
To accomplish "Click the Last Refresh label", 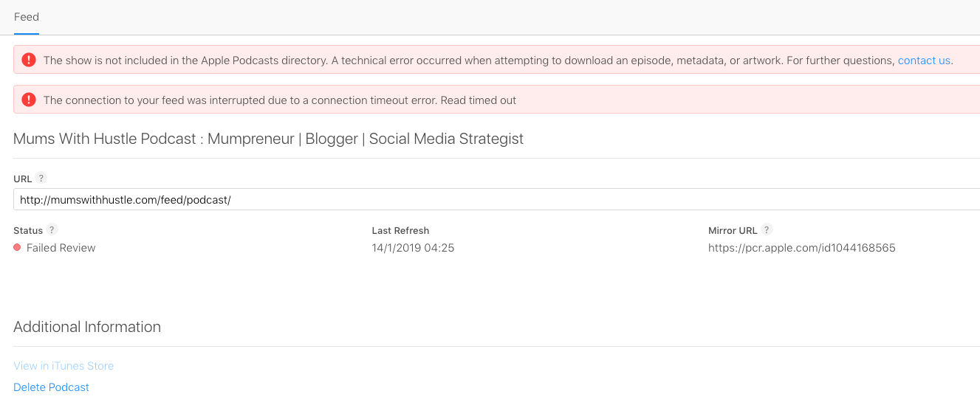I will point(400,230).
